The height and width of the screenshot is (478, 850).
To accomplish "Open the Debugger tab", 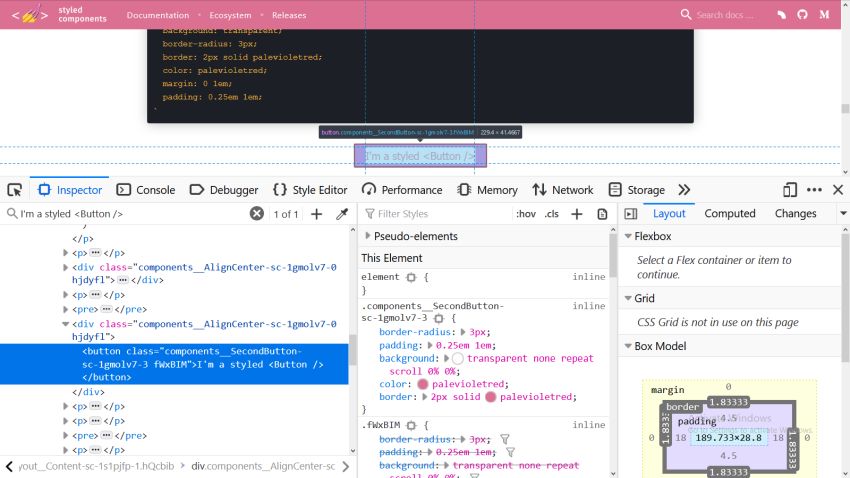I will (x=223, y=190).
